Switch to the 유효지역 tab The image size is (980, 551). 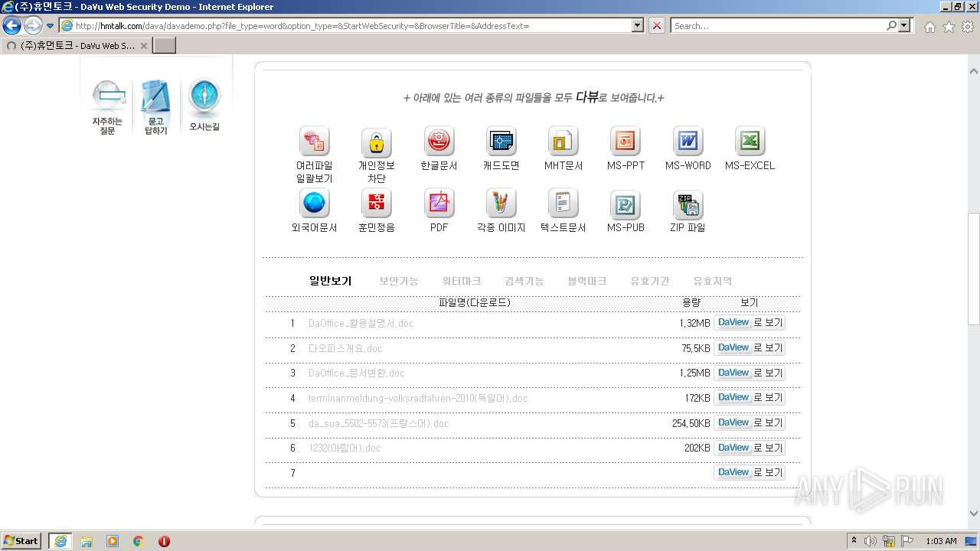(713, 281)
